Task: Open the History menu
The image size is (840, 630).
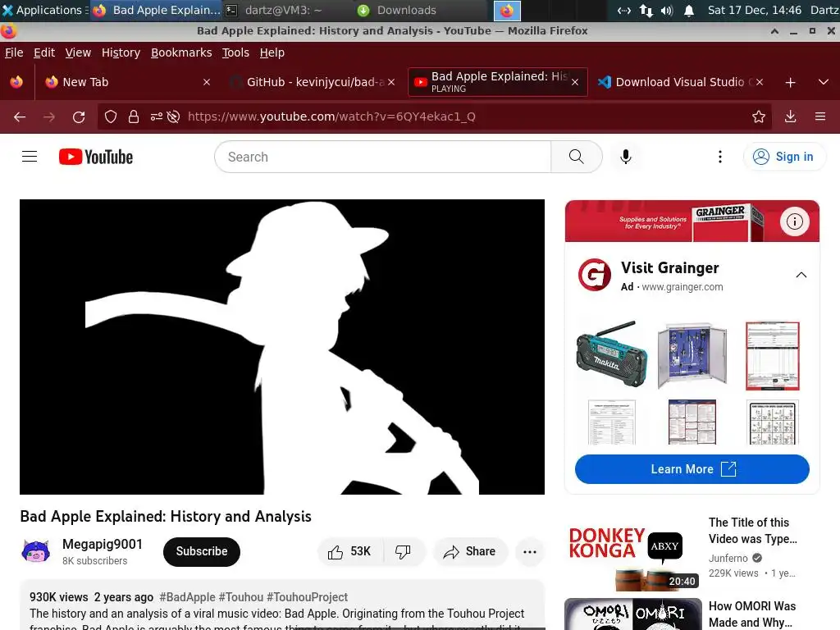Action: pos(121,52)
